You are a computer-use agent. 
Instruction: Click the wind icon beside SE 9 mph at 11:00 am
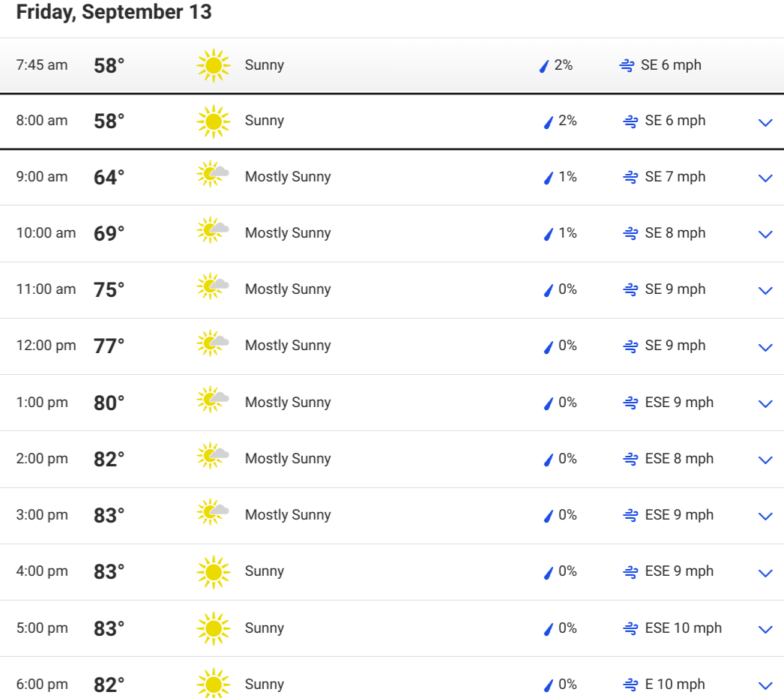(630, 289)
